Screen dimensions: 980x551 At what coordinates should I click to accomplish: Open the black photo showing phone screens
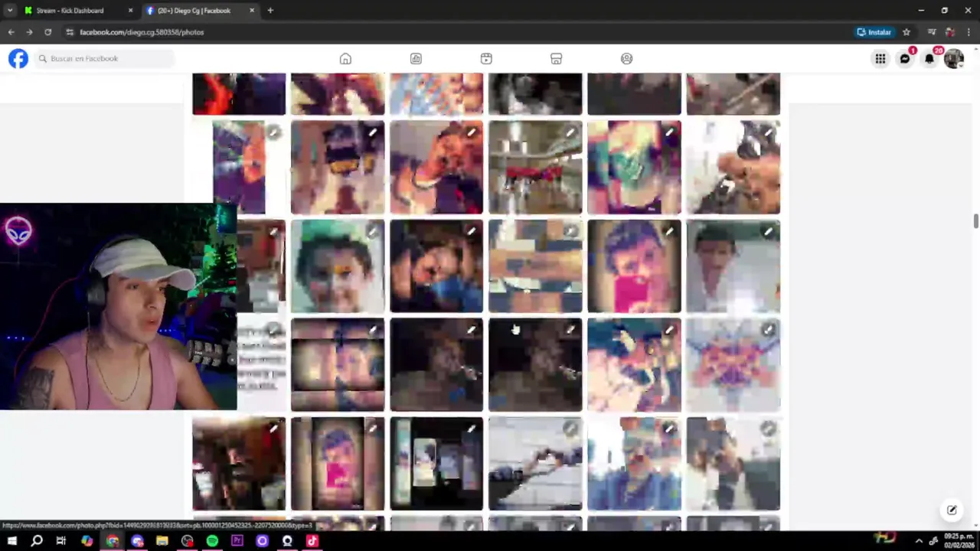[436, 464]
